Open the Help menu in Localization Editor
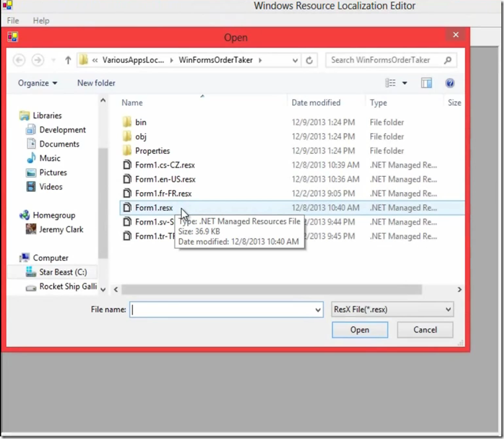This screenshot has width=504, height=439. pyautogui.click(x=41, y=21)
